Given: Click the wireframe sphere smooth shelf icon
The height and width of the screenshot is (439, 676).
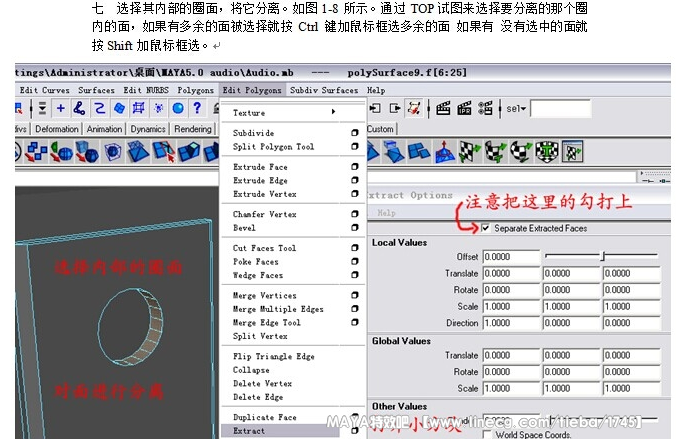Looking at the screenshot, I should click(x=112, y=152).
